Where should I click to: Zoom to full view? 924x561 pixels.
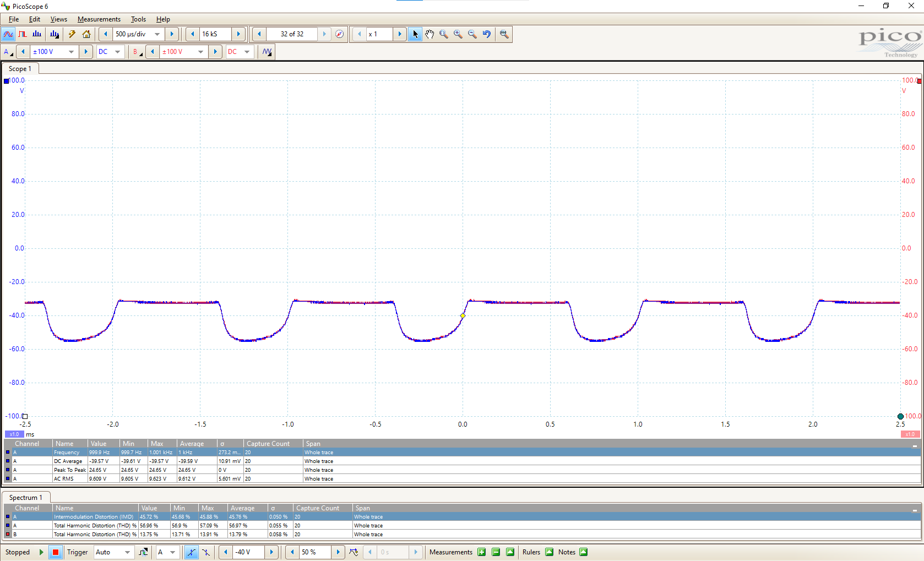(x=504, y=34)
